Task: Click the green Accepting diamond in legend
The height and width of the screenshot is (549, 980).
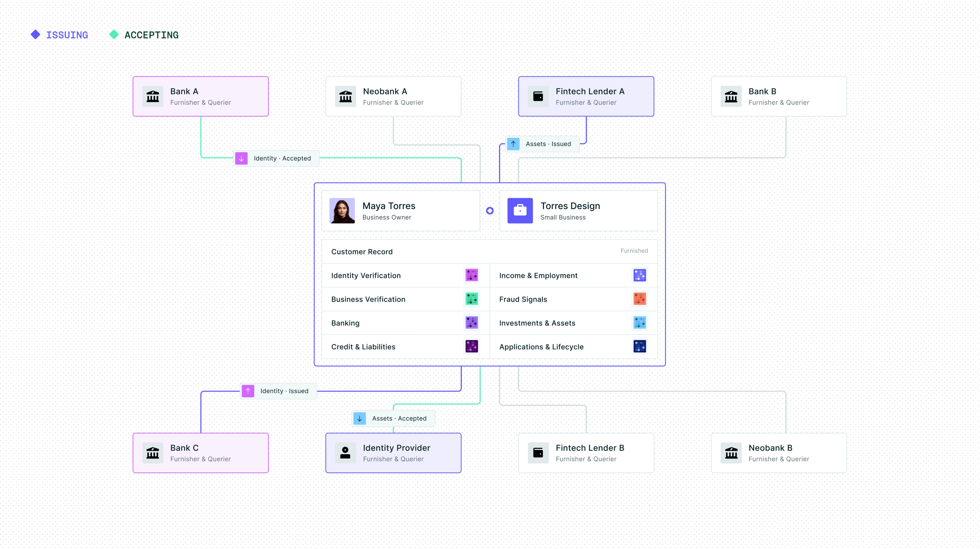Action: click(114, 35)
